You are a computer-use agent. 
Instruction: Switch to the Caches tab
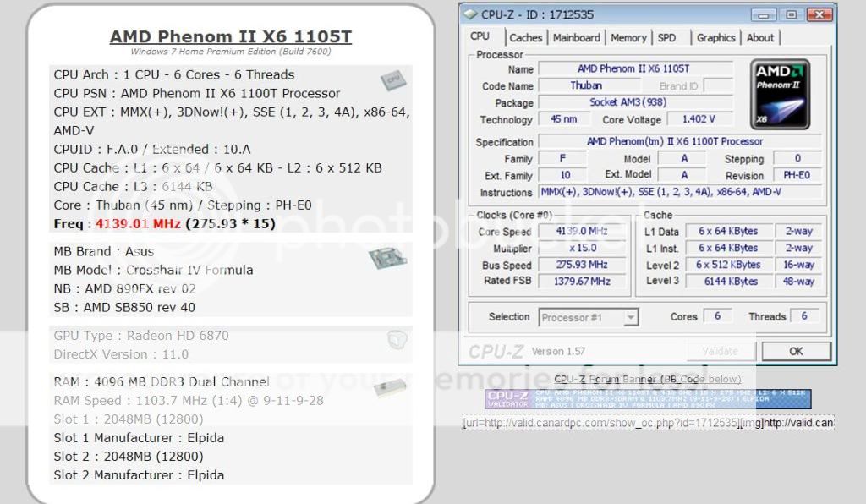(x=525, y=38)
